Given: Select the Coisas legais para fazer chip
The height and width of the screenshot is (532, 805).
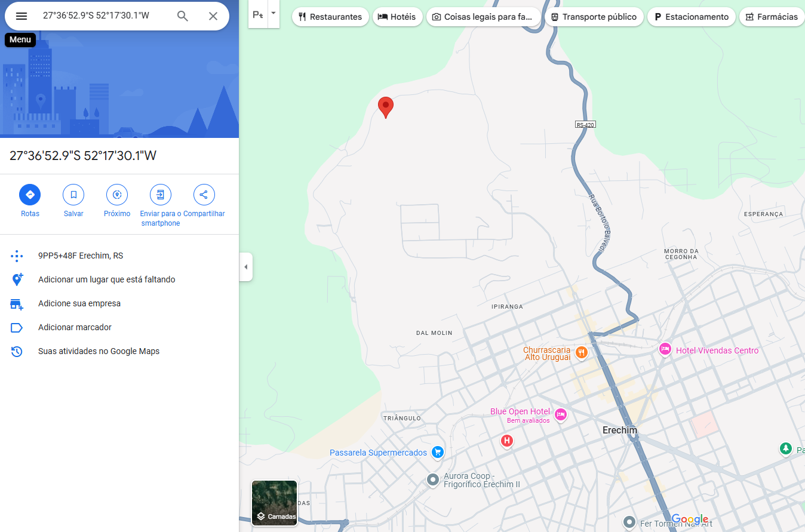Looking at the screenshot, I should [484, 17].
